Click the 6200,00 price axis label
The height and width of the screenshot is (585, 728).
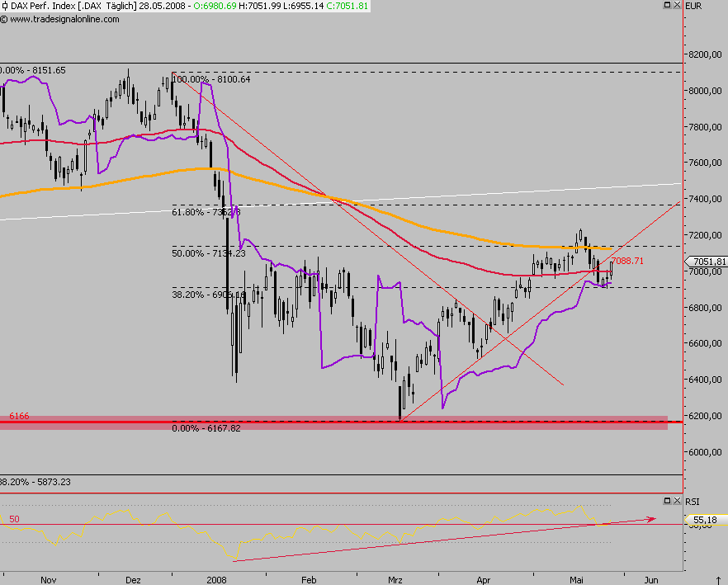tap(705, 416)
